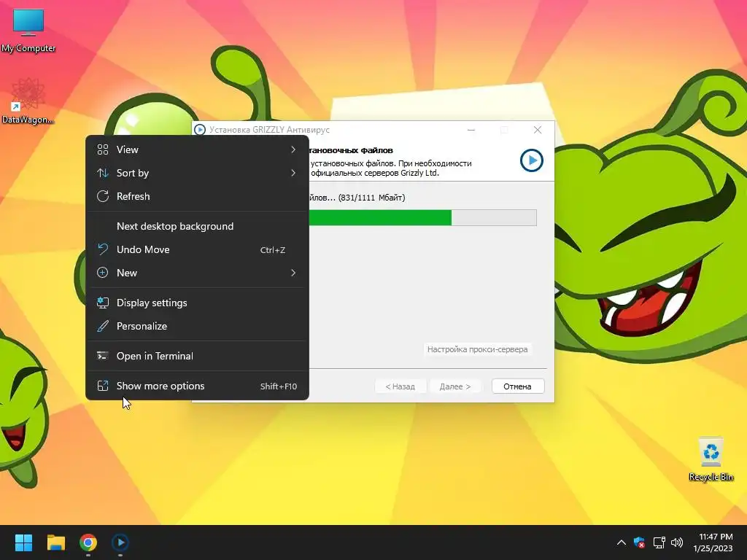The height and width of the screenshot is (560, 747).
Task: Open the View submenu
Action: click(x=197, y=149)
